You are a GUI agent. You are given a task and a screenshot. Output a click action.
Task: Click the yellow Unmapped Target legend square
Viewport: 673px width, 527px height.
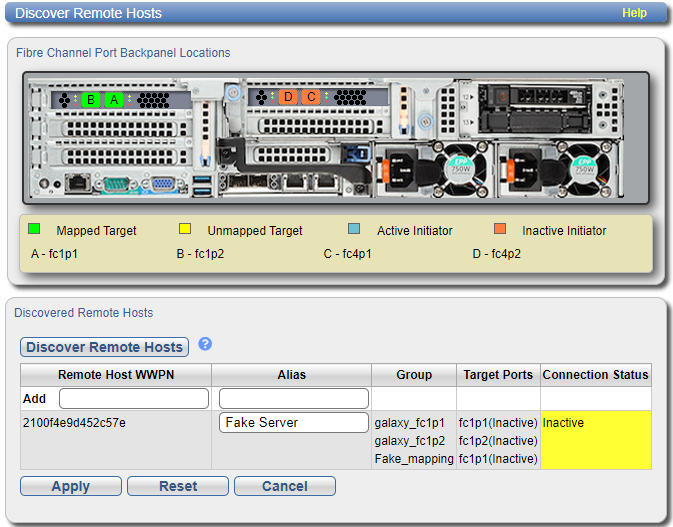coord(185,230)
